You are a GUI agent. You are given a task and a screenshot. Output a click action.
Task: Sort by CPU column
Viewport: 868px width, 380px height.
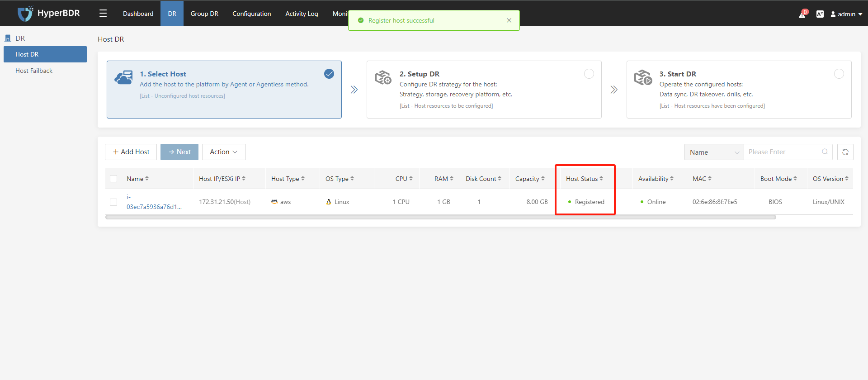411,179
